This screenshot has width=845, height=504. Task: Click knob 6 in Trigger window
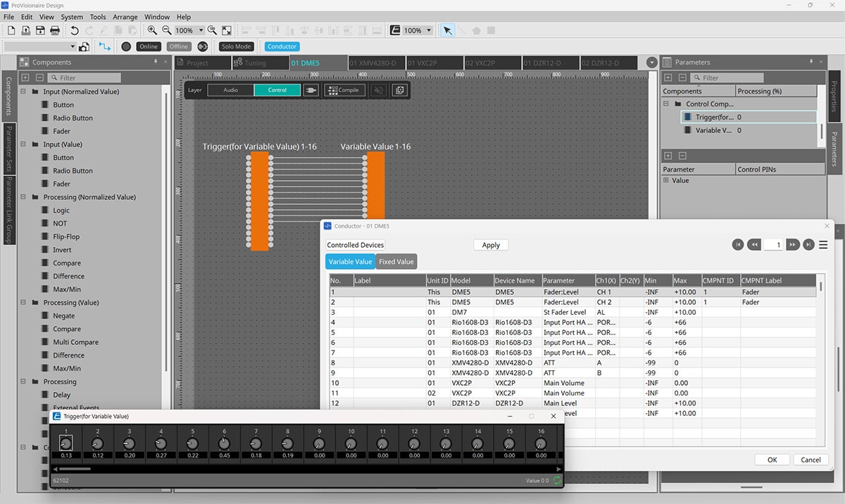[224, 443]
